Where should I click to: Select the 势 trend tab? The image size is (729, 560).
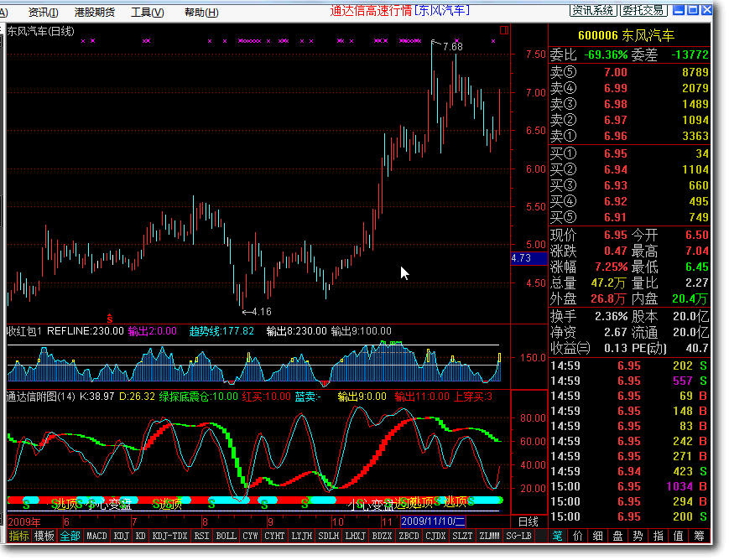click(x=638, y=536)
